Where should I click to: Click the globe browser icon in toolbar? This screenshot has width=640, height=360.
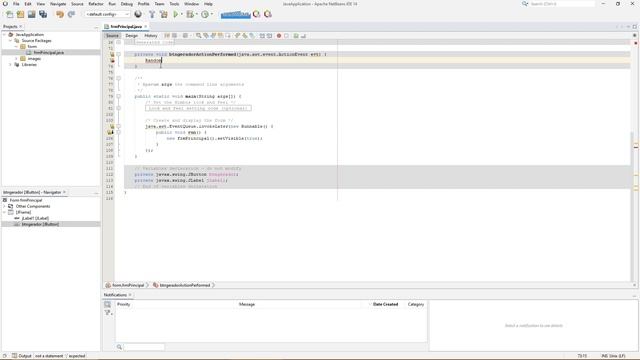tap(138, 14)
